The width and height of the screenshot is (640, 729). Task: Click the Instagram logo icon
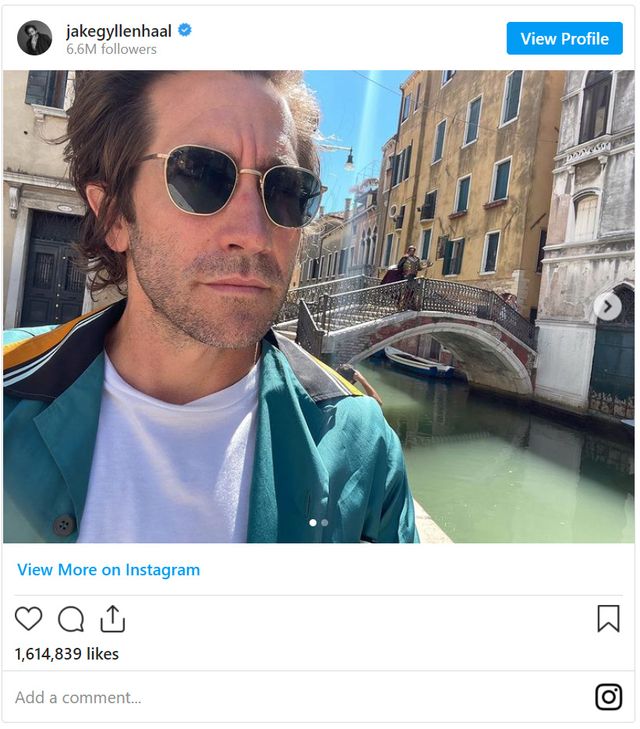click(608, 697)
